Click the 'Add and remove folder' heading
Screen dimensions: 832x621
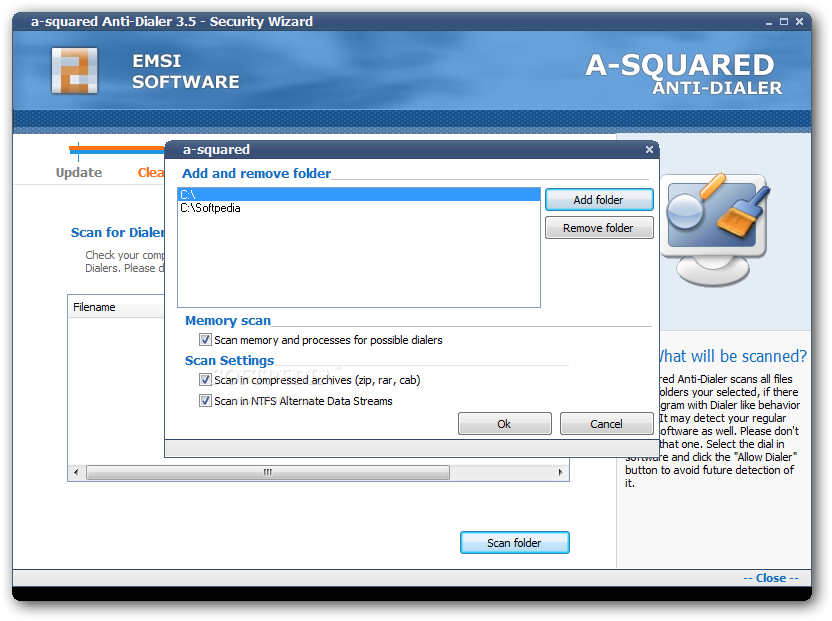(256, 174)
